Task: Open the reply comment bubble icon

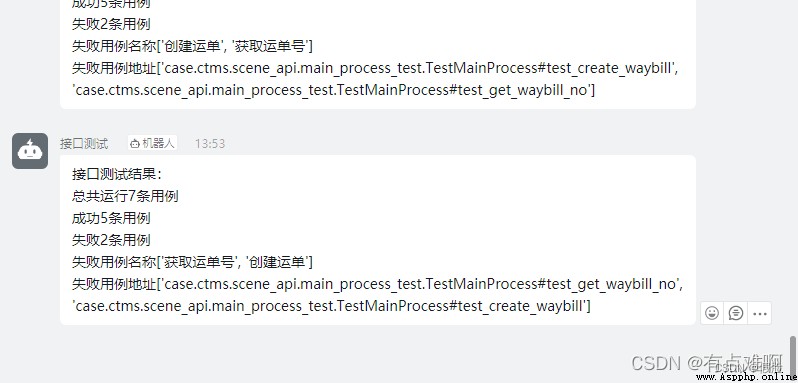Action: 736,313
